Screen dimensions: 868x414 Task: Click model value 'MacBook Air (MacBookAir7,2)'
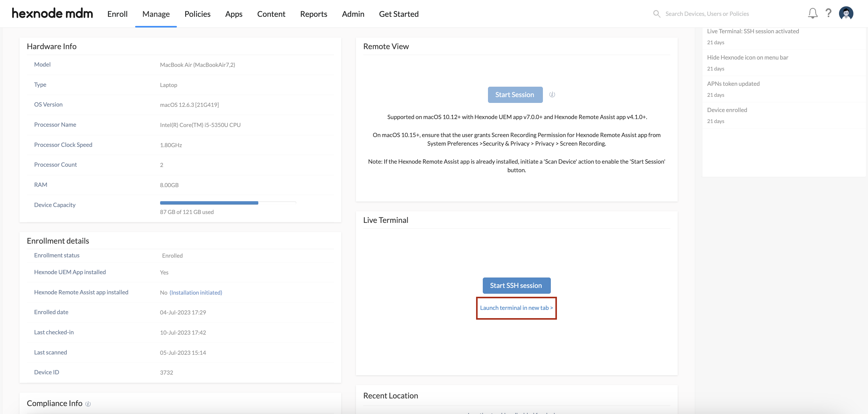pyautogui.click(x=197, y=65)
